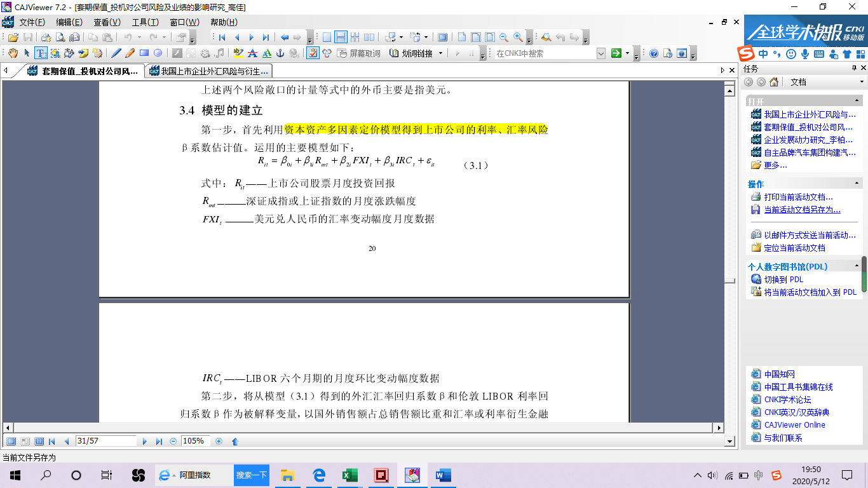
Task: Activate the text selection tool
Action: pyautogui.click(x=41, y=53)
